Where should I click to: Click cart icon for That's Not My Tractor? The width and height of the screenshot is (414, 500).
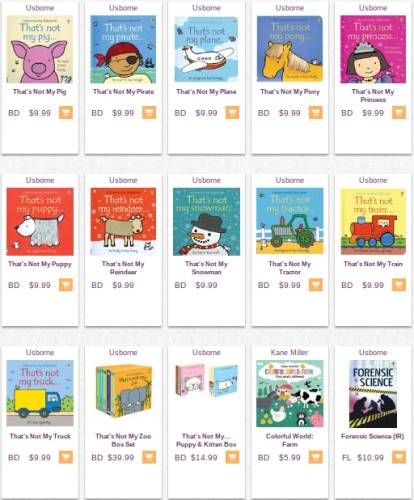pyautogui.click(x=316, y=285)
